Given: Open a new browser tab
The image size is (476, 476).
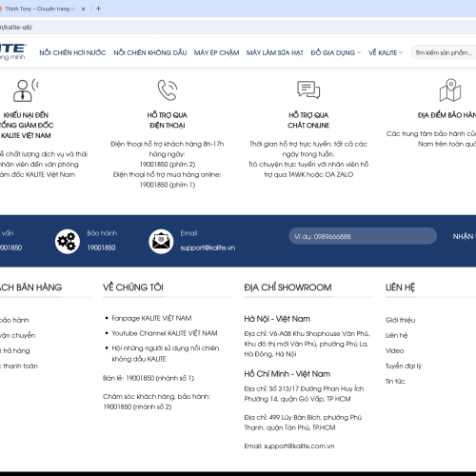Looking at the screenshot, I should [x=98, y=9].
